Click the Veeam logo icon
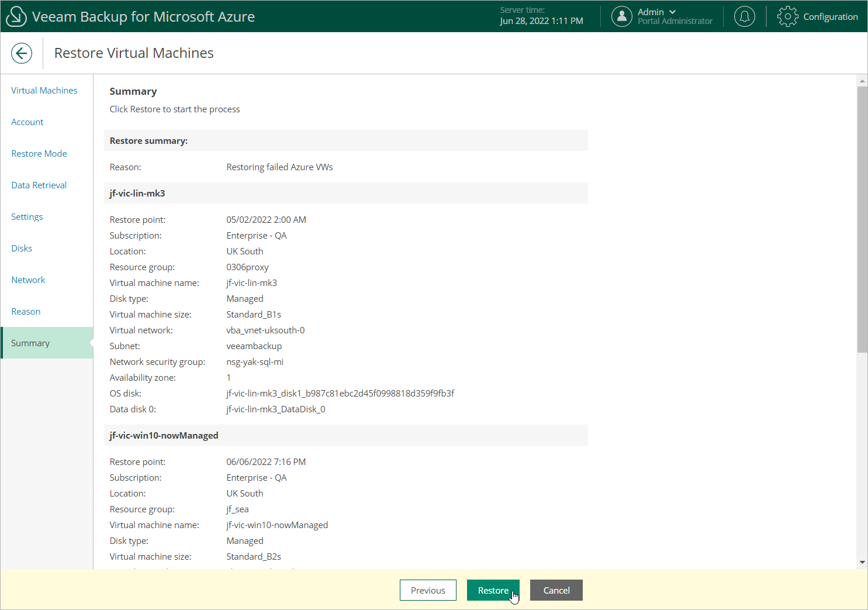This screenshot has height=610, width=868. coord(16,16)
